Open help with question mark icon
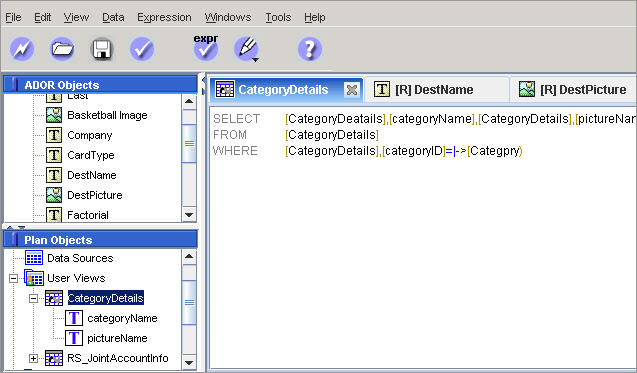This screenshot has width=637, height=373. pos(310,49)
